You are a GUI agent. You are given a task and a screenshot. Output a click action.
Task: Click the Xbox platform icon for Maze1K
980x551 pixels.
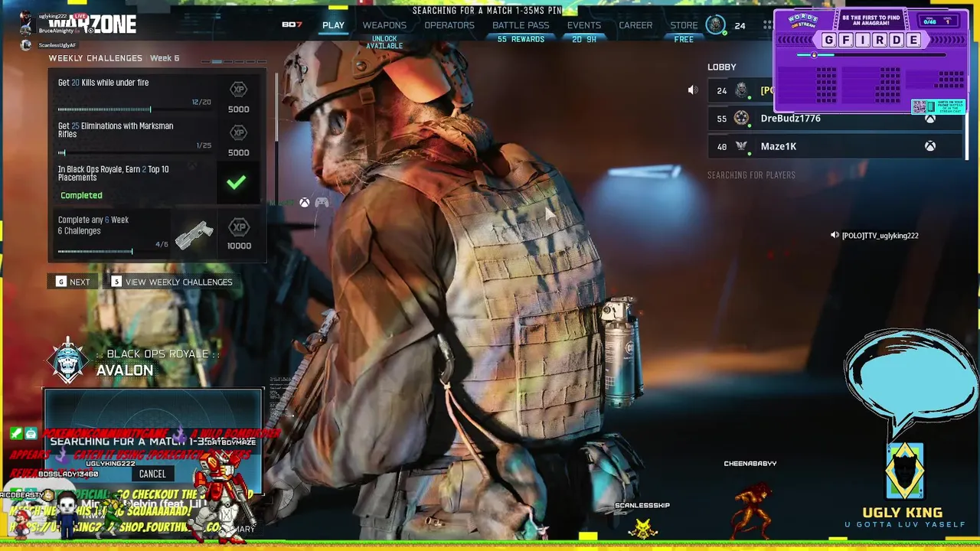(x=930, y=146)
